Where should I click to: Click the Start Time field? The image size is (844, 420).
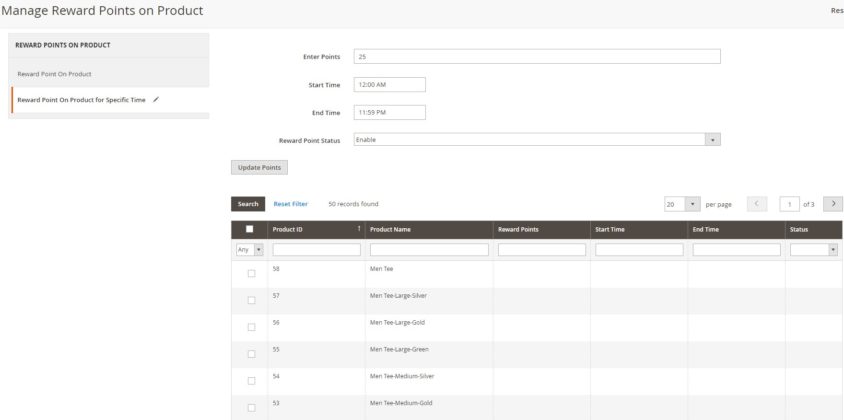pos(390,85)
